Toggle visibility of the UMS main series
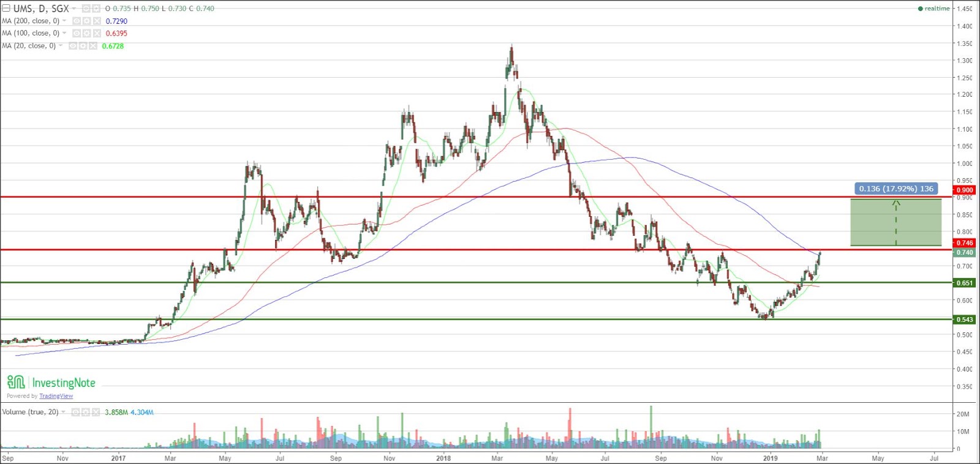Screen dimensions: 980x464 point(86,9)
